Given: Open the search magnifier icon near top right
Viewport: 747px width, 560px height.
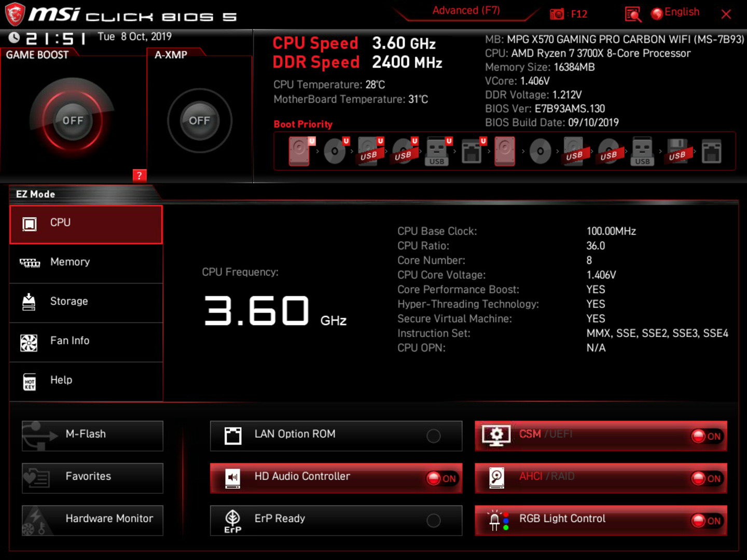Looking at the screenshot, I should click(632, 13).
